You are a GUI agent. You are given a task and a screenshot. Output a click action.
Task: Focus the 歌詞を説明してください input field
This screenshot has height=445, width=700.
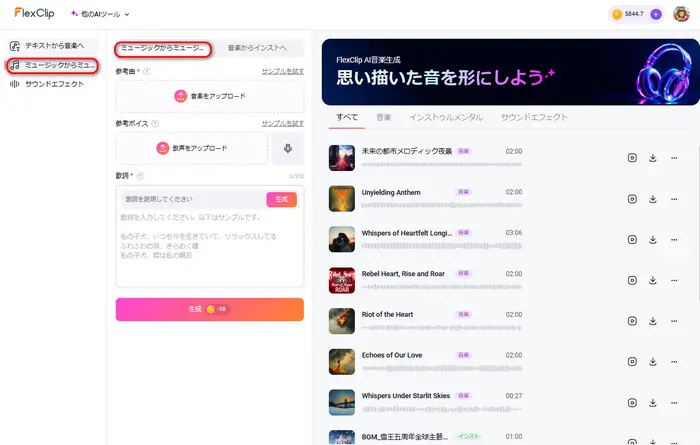[193, 199]
